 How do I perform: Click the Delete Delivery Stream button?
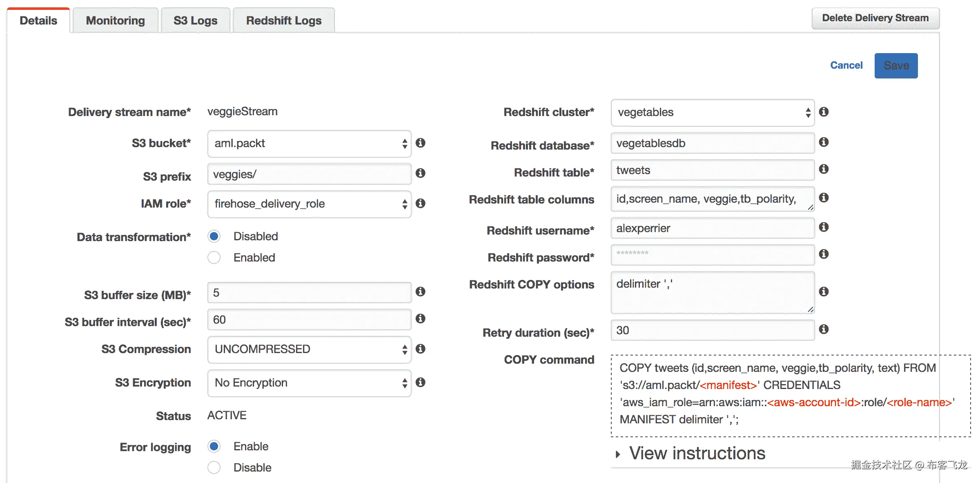coord(875,18)
